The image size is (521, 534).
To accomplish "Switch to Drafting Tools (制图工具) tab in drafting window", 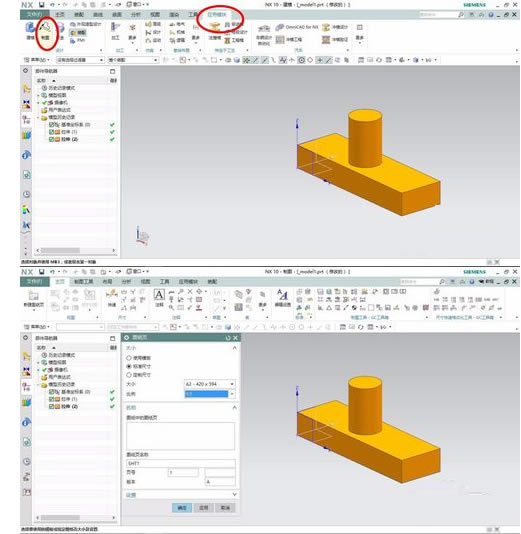I will click(83, 281).
